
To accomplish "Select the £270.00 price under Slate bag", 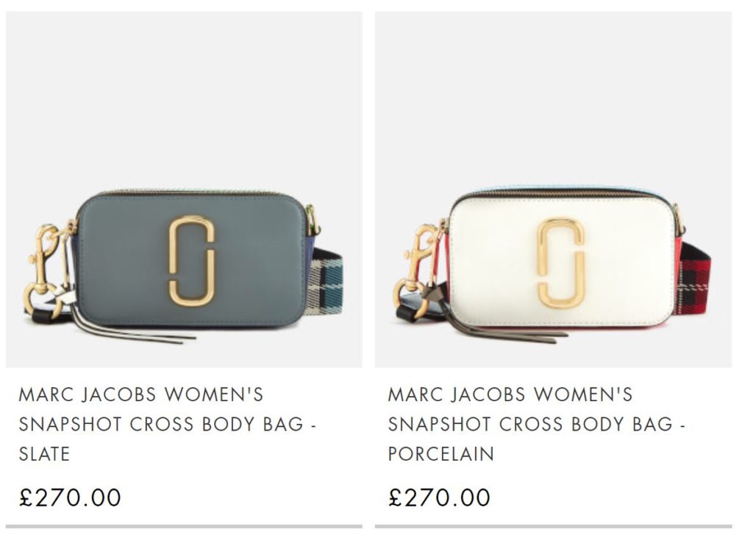I will [70, 498].
